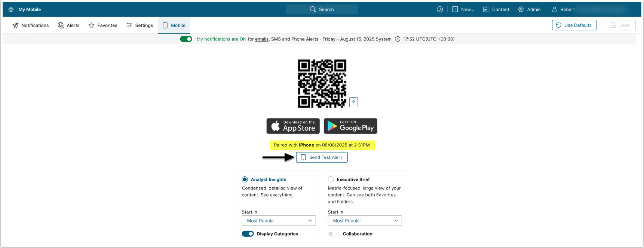This screenshot has height=248, width=644.
Task: Expand the Analyst Insights Start in dropdown
Action: point(279,221)
